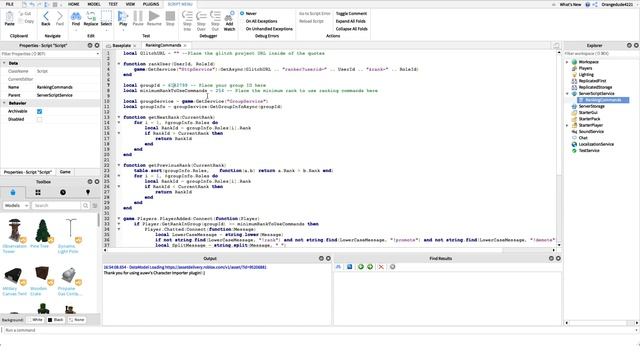
Task: Set Toolbox background to Black
Action: [x=56, y=320]
